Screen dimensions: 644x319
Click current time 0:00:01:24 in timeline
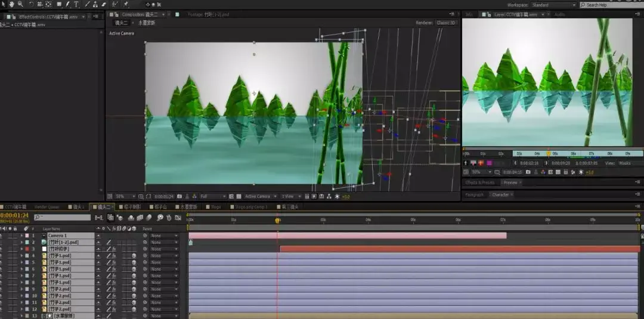(x=14, y=215)
